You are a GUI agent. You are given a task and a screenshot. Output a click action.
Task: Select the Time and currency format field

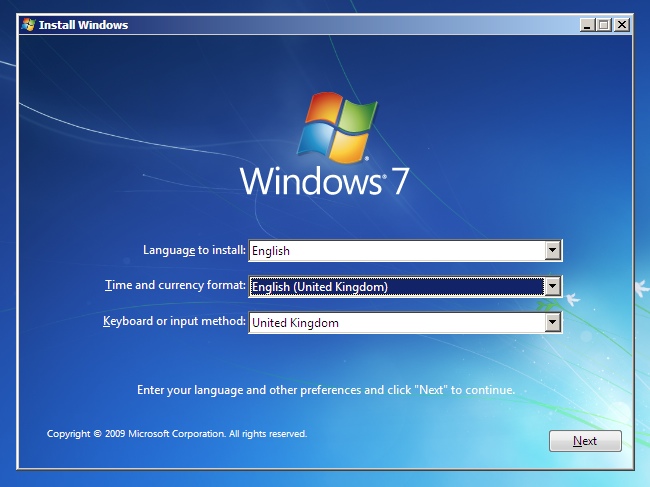point(405,286)
